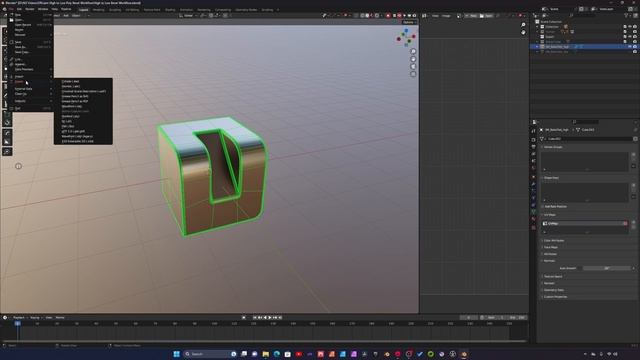Choose glTF 2.0 export option
The image size is (640, 360).
click(x=73, y=131)
